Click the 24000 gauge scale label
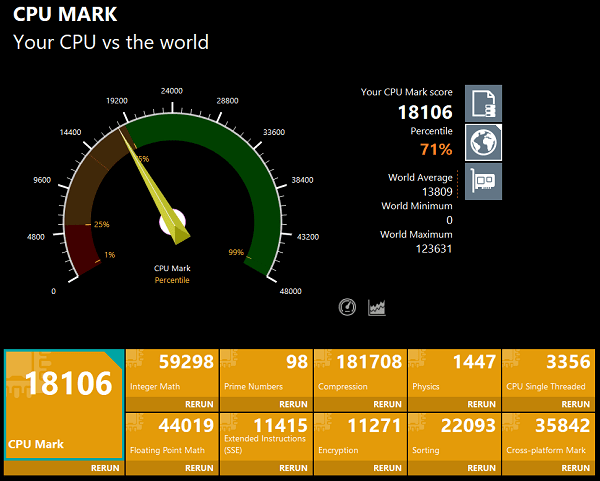The width and height of the screenshot is (600, 481). pyautogui.click(x=172, y=91)
